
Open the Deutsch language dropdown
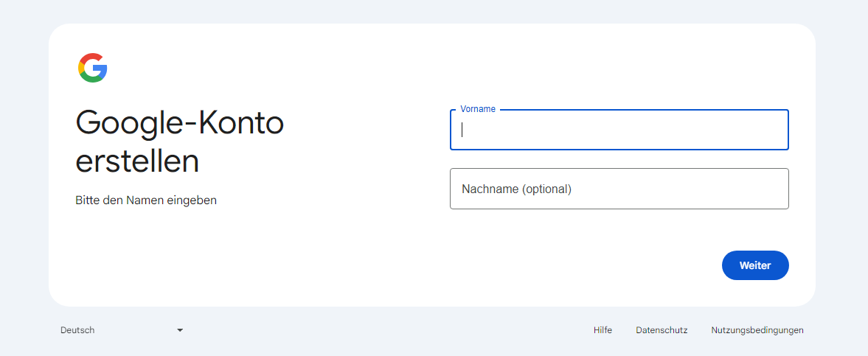(x=122, y=330)
